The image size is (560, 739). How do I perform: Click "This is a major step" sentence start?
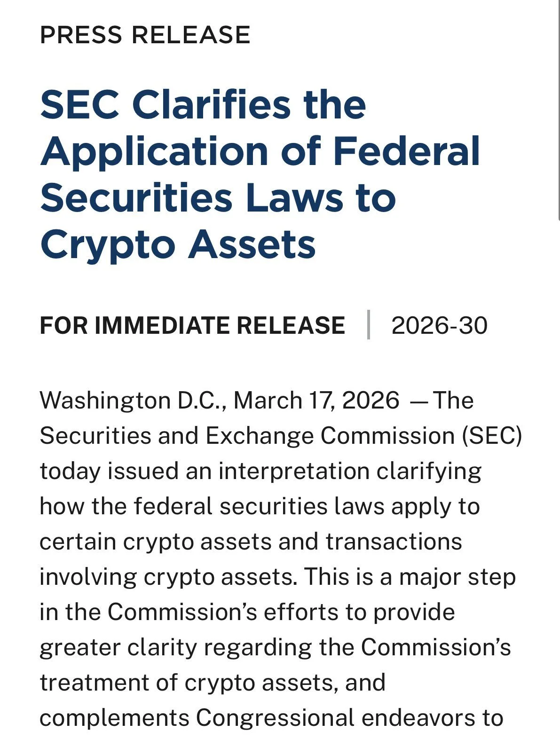pos(410,577)
